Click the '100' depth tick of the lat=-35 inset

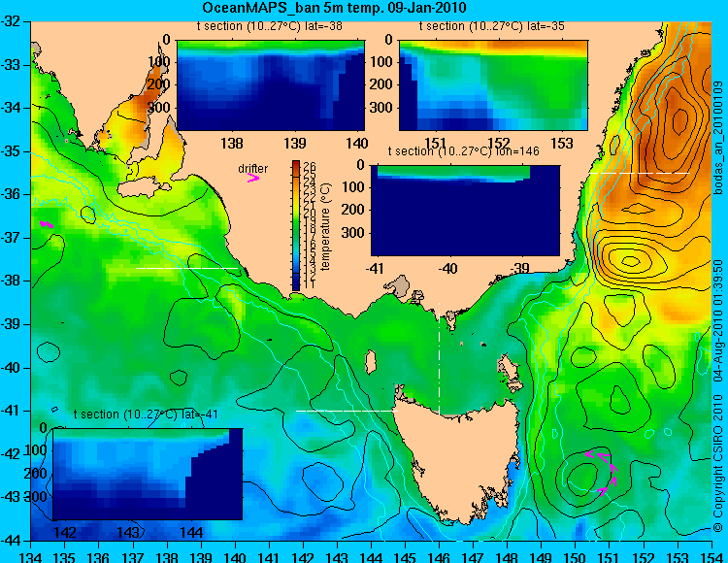(382, 62)
